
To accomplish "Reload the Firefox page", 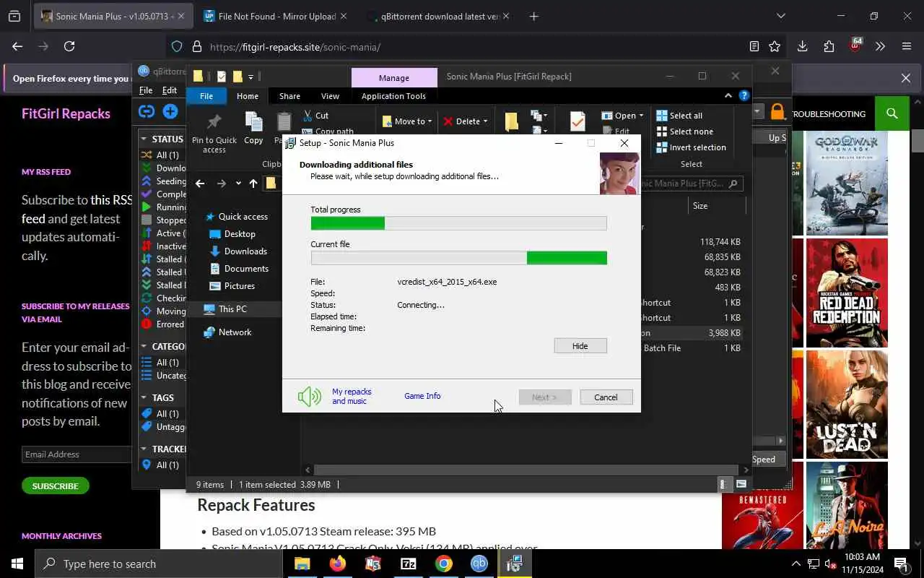I will tap(69, 46).
